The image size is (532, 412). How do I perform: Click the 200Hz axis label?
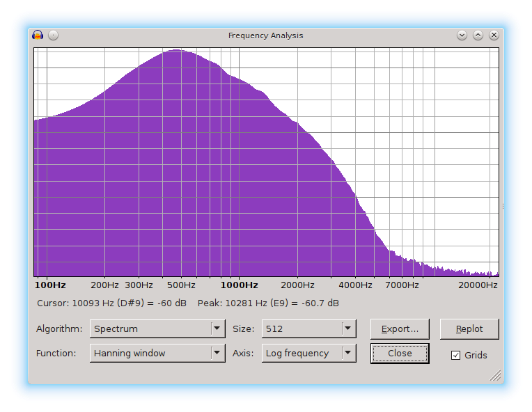[104, 285]
